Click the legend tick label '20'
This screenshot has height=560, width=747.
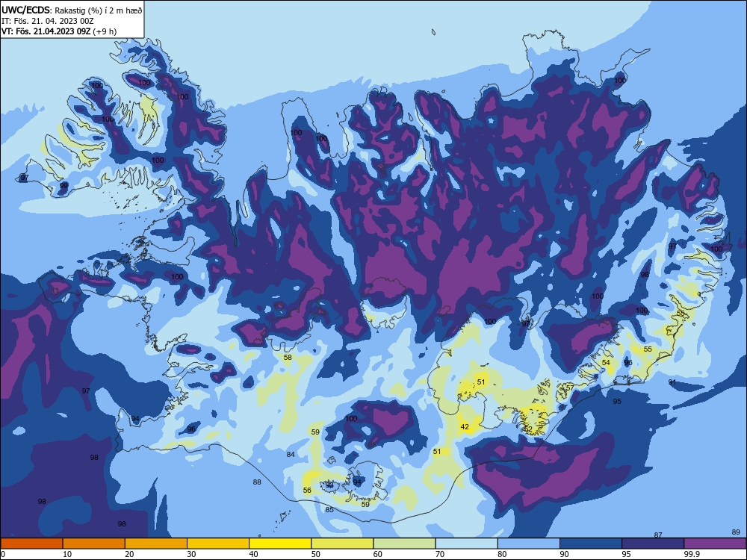pos(129,554)
